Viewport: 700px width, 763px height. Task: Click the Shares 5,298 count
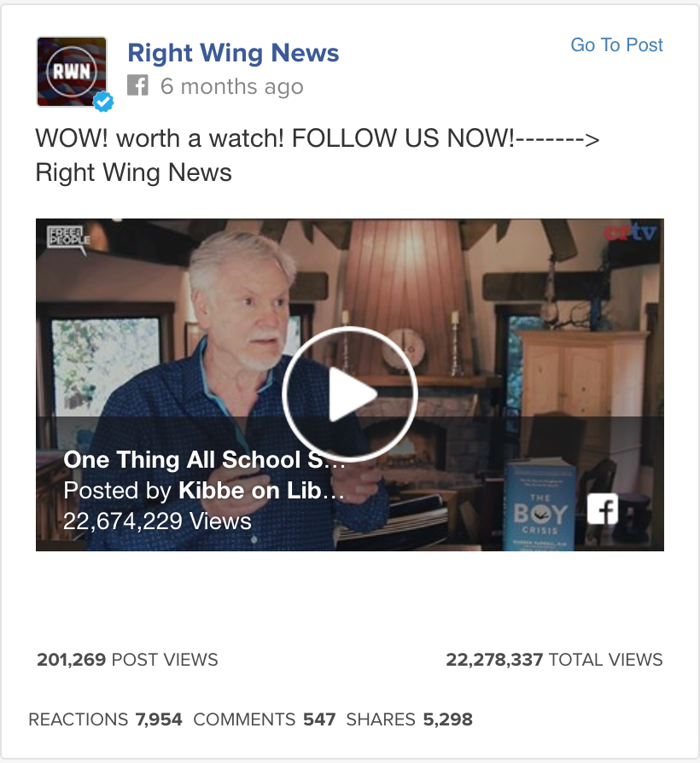pos(410,719)
